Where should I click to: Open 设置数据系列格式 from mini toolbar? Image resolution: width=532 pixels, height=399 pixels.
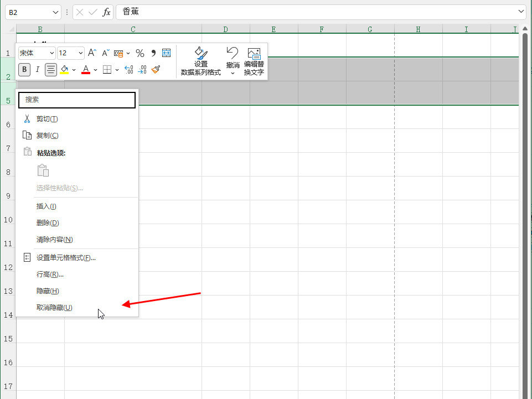click(201, 61)
